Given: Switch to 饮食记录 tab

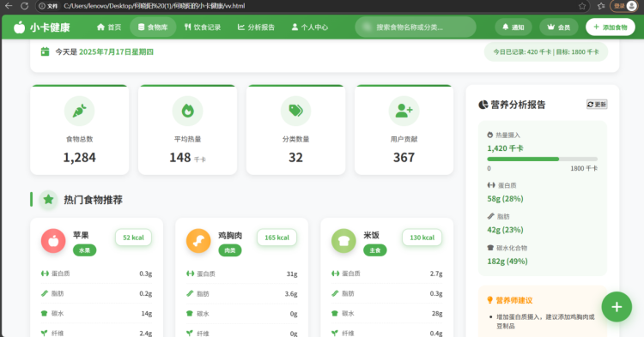Looking at the screenshot, I should (203, 27).
